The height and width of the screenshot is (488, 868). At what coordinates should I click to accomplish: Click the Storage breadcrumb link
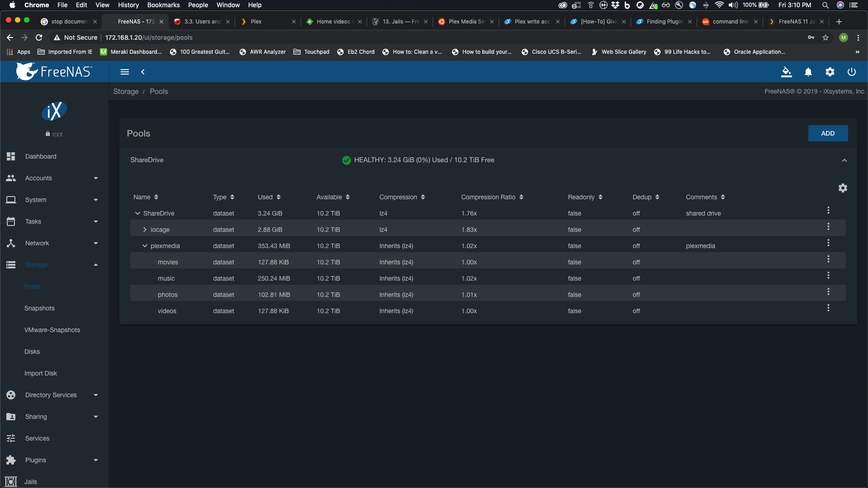pos(126,91)
